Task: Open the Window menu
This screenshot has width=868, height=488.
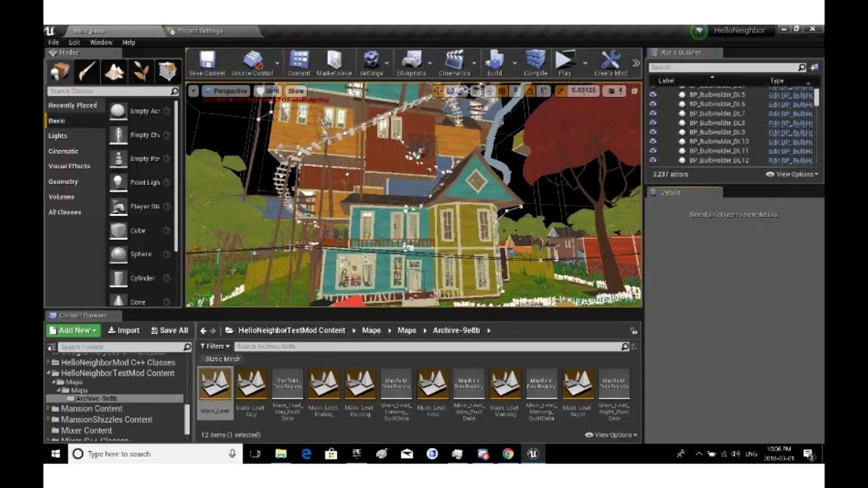Action: coord(101,42)
